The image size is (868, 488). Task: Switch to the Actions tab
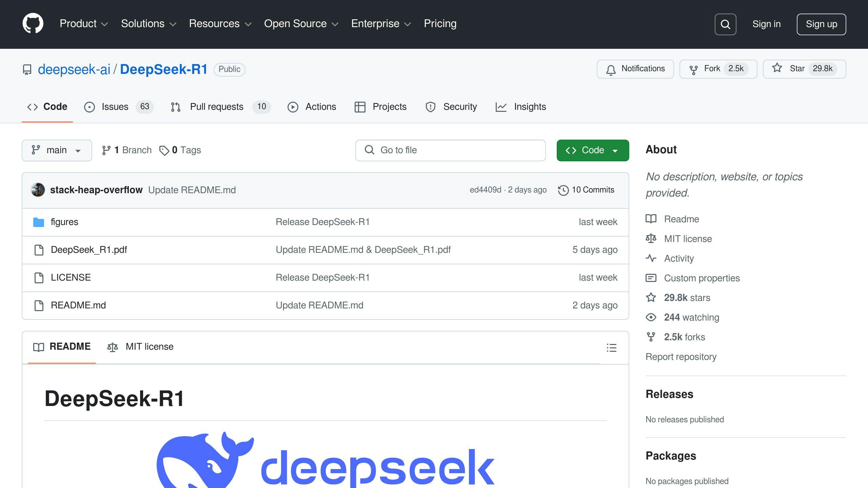pos(312,107)
